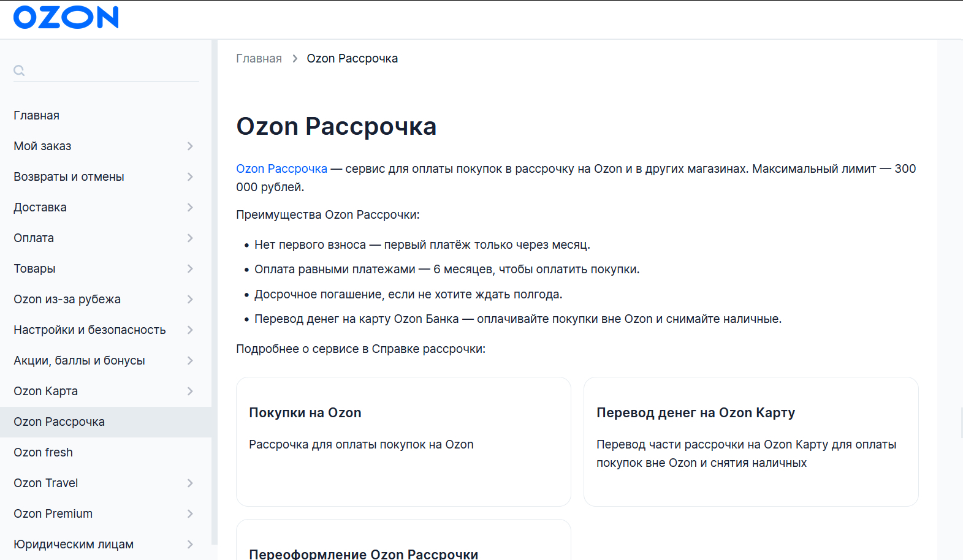Expand the Настройки и безопасность chevron
Viewport: 963px width, 560px height.
tap(190, 330)
